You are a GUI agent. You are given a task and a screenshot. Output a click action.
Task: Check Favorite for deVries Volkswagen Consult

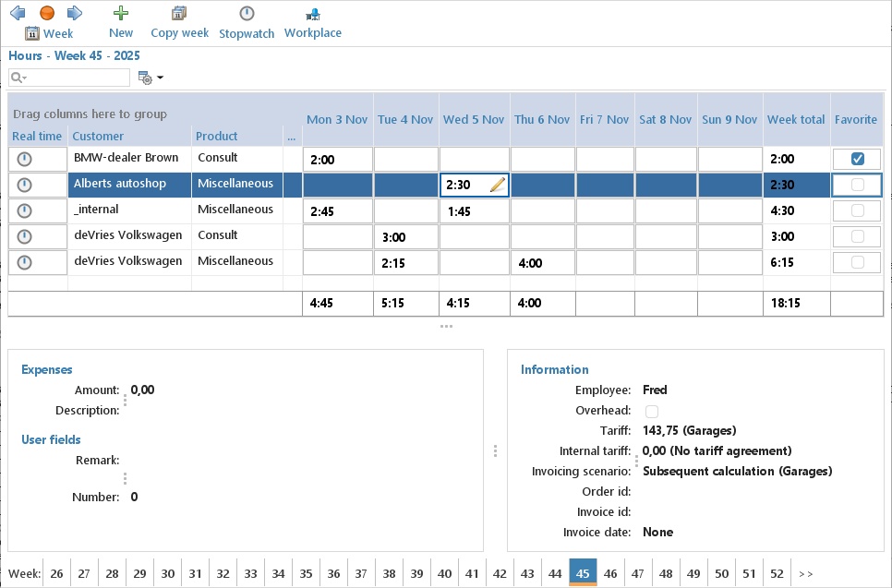(x=857, y=236)
